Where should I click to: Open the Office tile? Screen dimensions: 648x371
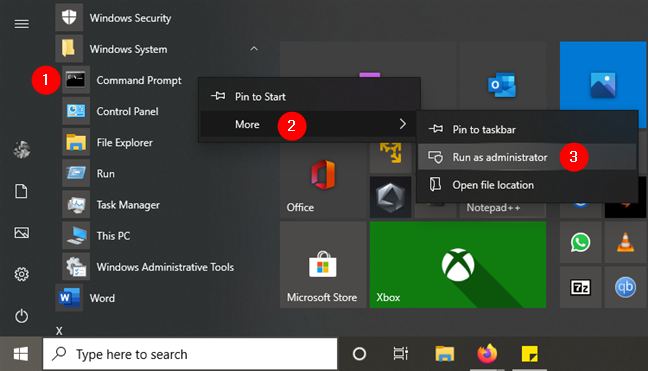[x=323, y=180]
